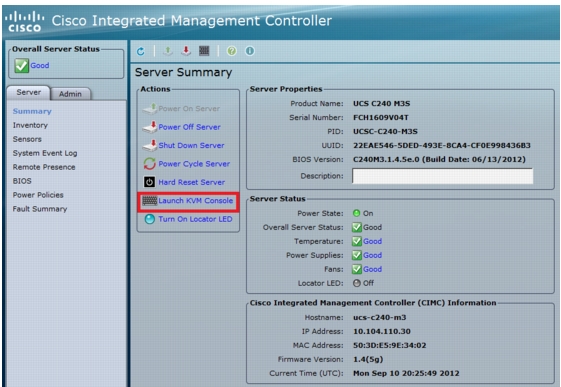Click the Cisco logo
This screenshot has width=561, height=387.
point(25,21)
